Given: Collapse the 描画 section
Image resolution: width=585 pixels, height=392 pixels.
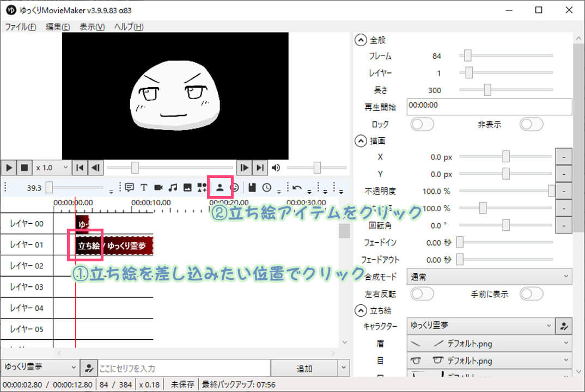Looking at the screenshot, I should [361, 141].
